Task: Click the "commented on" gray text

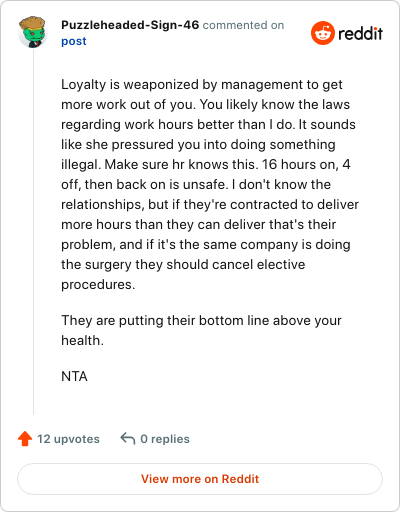Action: pos(243,25)
